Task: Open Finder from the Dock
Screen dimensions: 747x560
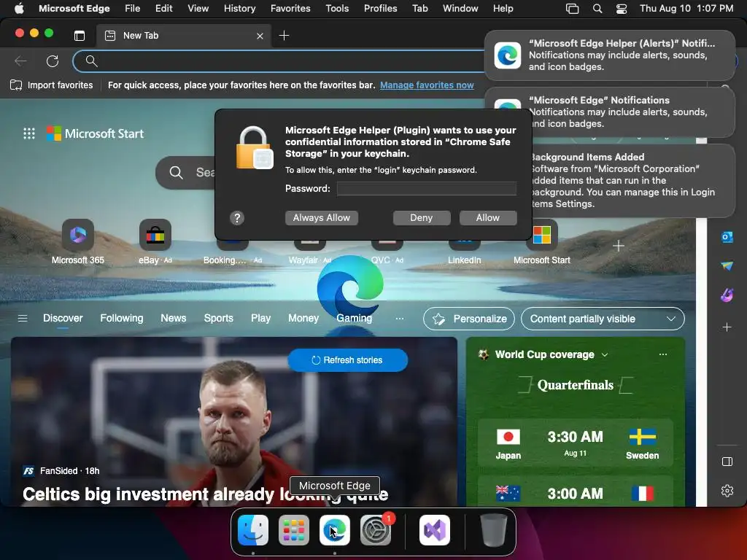Action: 253,530
